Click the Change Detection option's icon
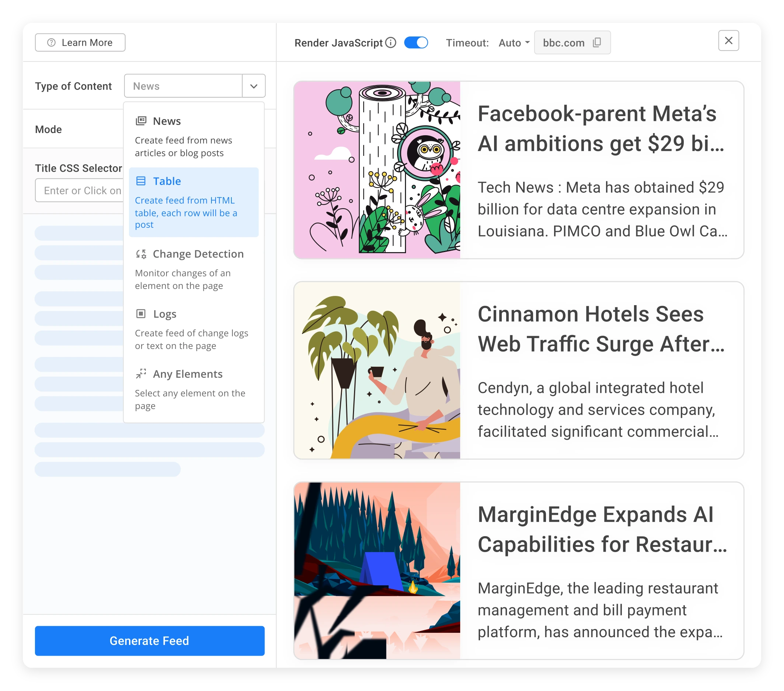 [141, 254]
